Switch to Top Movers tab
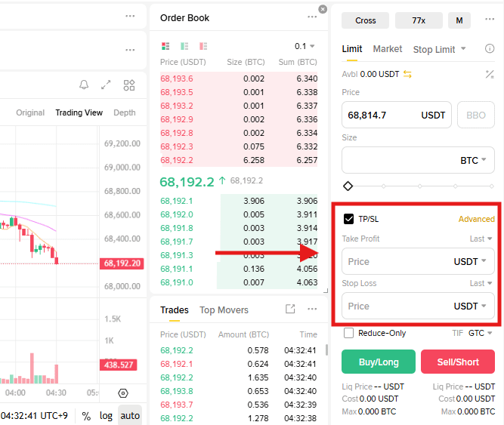This screenshot has height=425, width=504. coord(224,310)
